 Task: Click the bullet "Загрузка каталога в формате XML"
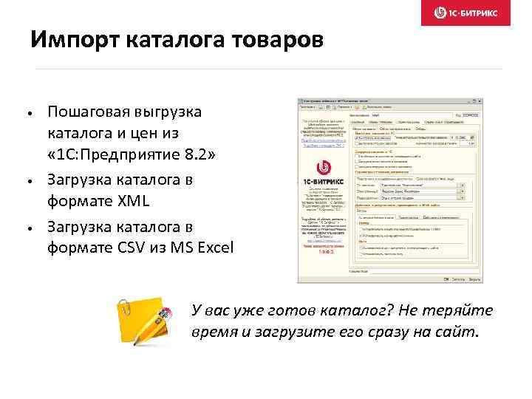(x=120, y=191)
